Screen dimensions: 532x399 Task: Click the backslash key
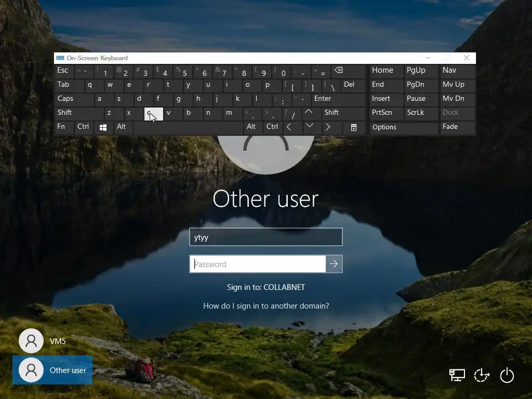331,86
